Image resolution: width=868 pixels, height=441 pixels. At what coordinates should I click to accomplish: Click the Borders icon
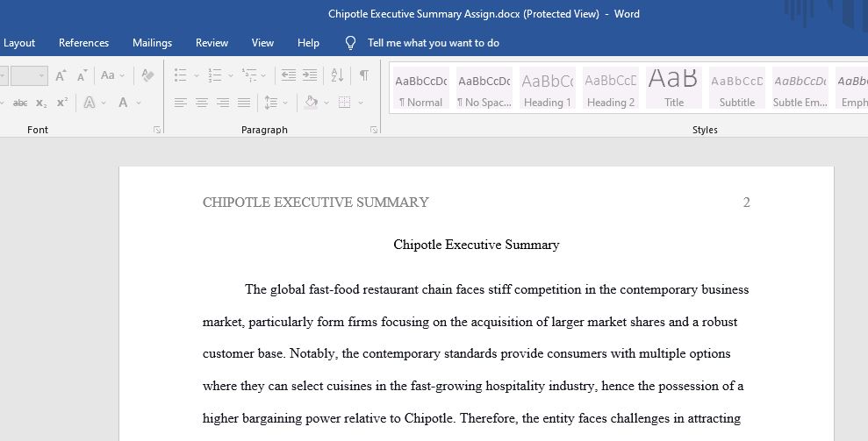pos(344,103)
